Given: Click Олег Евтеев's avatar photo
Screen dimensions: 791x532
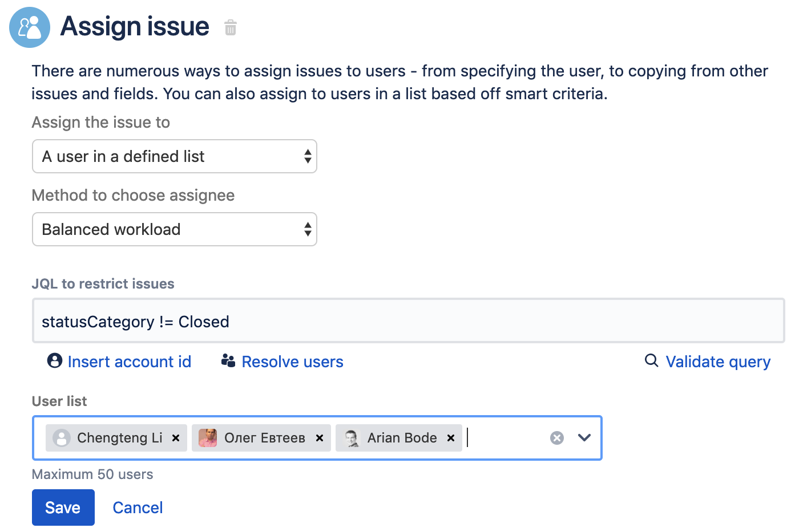Looking at the screenshot, I should [208, 438].
